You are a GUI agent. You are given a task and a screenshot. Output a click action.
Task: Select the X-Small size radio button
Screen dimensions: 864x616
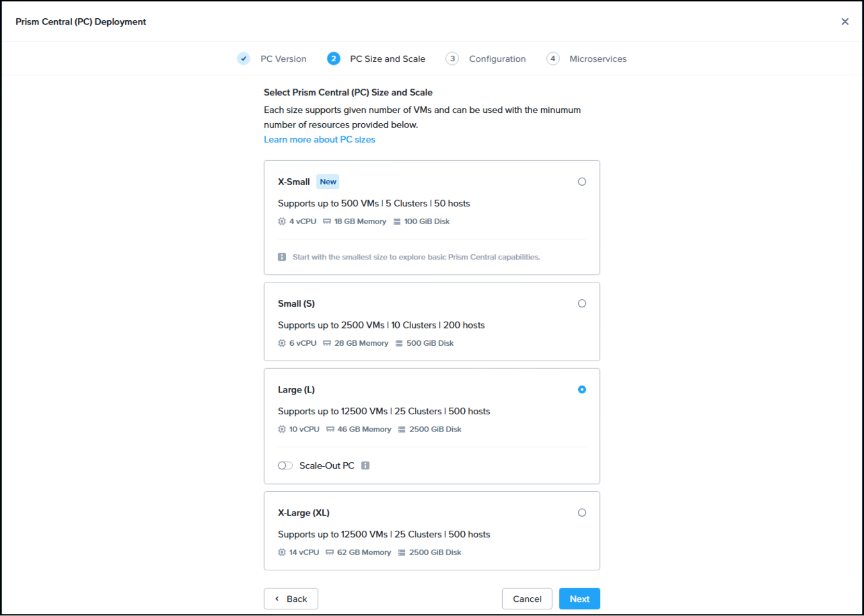pos(582,181)
